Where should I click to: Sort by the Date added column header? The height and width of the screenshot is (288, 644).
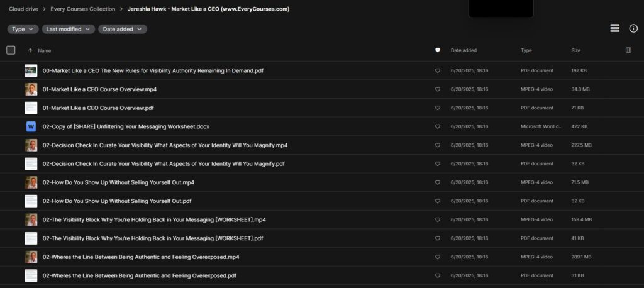[464, 50]
